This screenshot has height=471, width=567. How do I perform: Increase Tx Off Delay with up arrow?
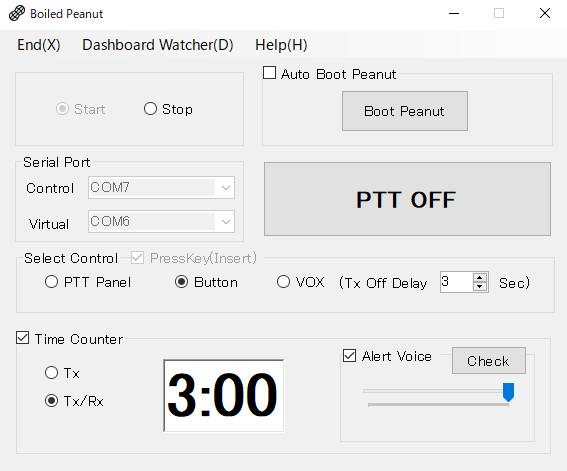pyautogui.click(x=479, y=278)
